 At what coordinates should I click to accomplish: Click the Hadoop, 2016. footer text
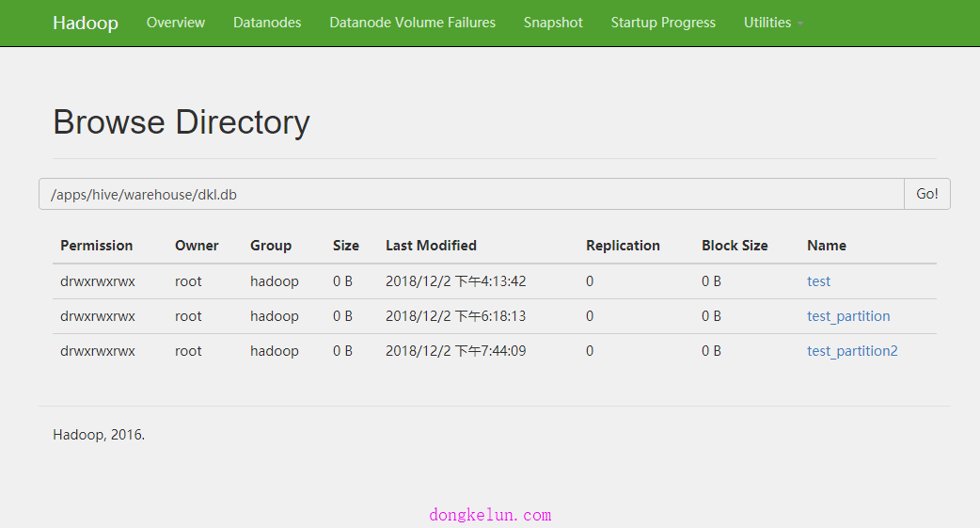point(99,435)
